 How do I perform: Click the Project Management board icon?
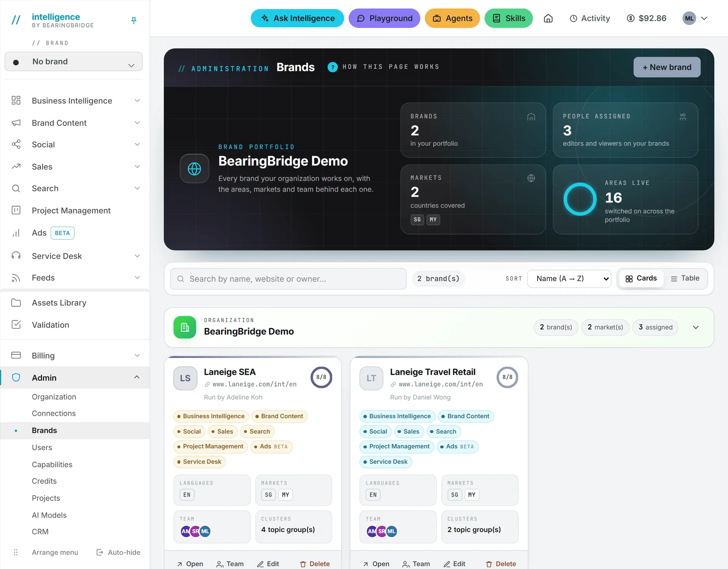(x=16, y=211)
